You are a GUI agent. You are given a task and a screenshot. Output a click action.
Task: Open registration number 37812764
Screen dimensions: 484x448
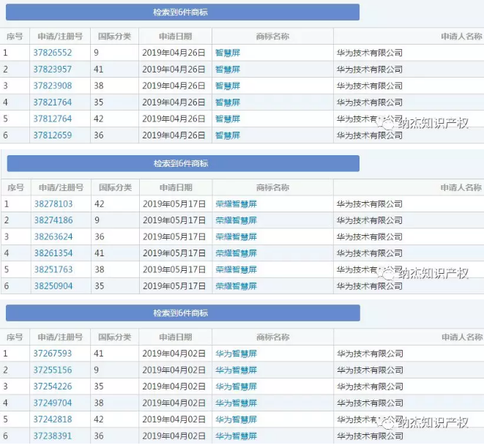(53, 119)
